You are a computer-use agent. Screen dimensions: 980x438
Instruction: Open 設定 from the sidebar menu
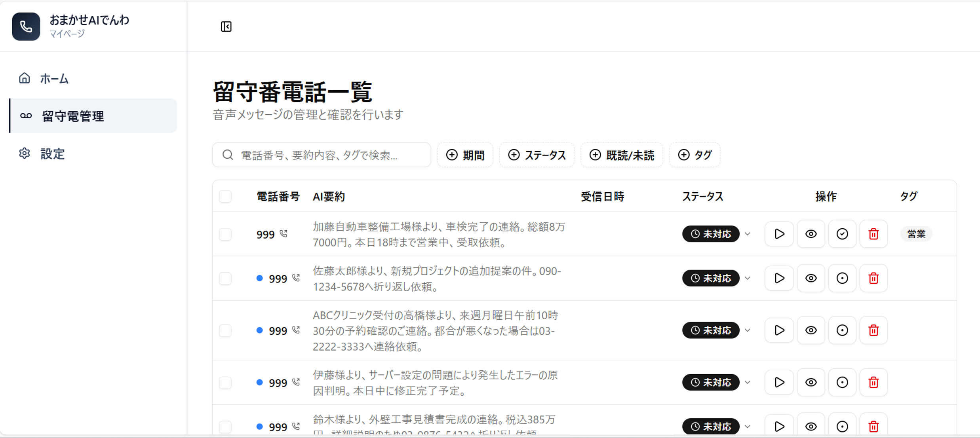(52, 154)
